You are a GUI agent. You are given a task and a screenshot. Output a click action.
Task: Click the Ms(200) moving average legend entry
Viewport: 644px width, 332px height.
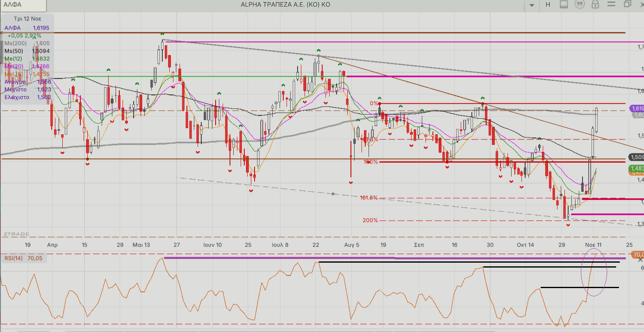click(x=16, y=43)
